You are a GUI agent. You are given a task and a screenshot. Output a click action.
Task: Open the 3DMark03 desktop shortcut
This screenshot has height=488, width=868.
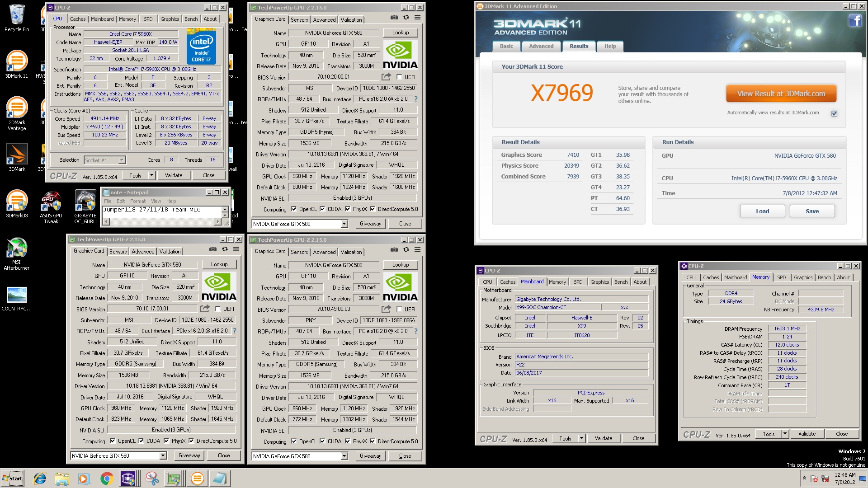coord(17,204)
